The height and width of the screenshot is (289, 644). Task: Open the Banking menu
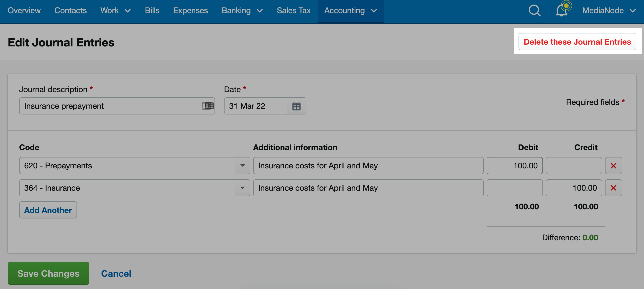pos(242,11)
